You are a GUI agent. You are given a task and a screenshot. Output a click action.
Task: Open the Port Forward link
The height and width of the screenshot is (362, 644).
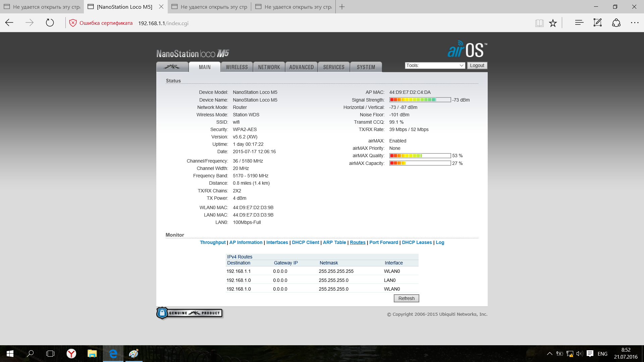coord(384,242)
